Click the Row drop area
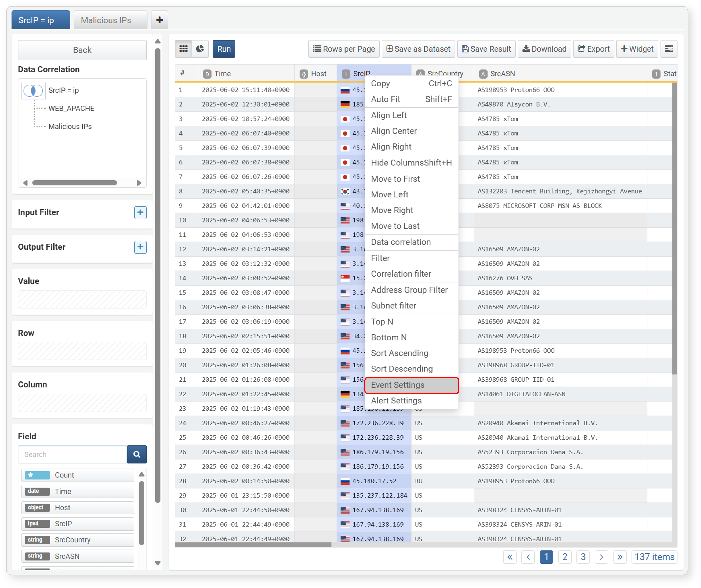Viewport: 701px width, 588px height. [82, 351]
